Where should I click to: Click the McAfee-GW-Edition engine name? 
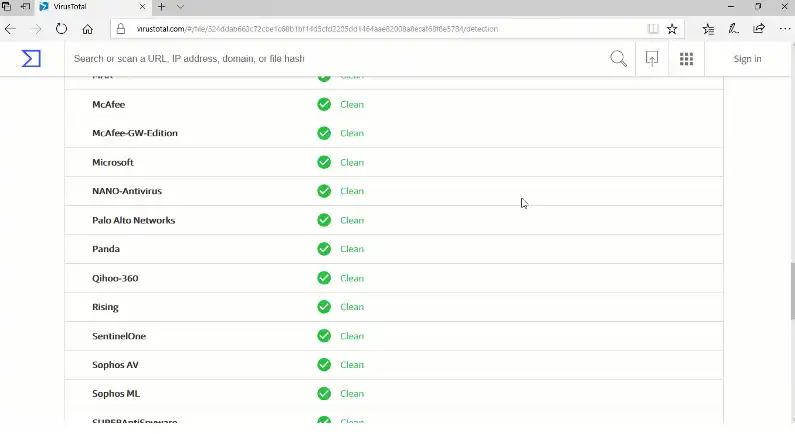pos(135,133)
